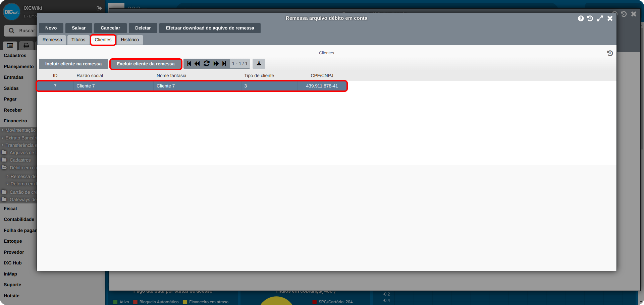The image size is (644, 305).
Task: Go to previous page of Clientes grid
Action: pyautogui.click(x=198, y=64)
